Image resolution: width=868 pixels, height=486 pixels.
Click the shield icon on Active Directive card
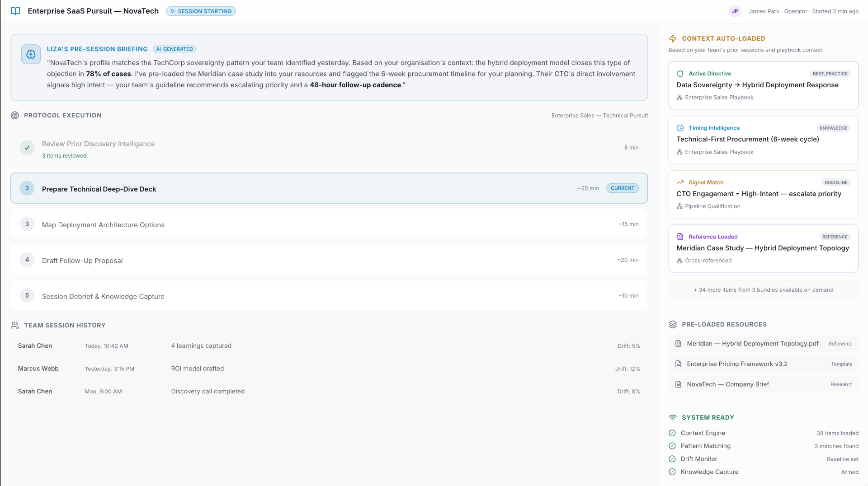pos(680,74)
